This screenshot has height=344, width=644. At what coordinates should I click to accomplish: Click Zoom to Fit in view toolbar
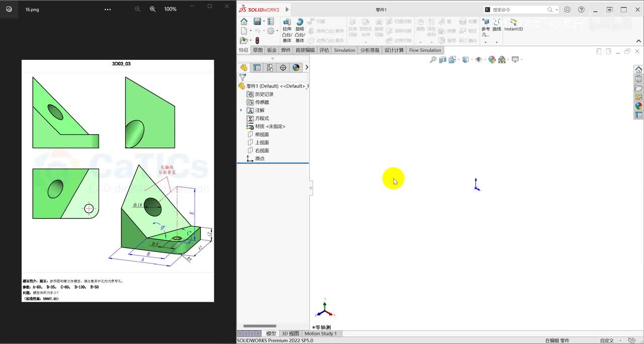point(433,59)
